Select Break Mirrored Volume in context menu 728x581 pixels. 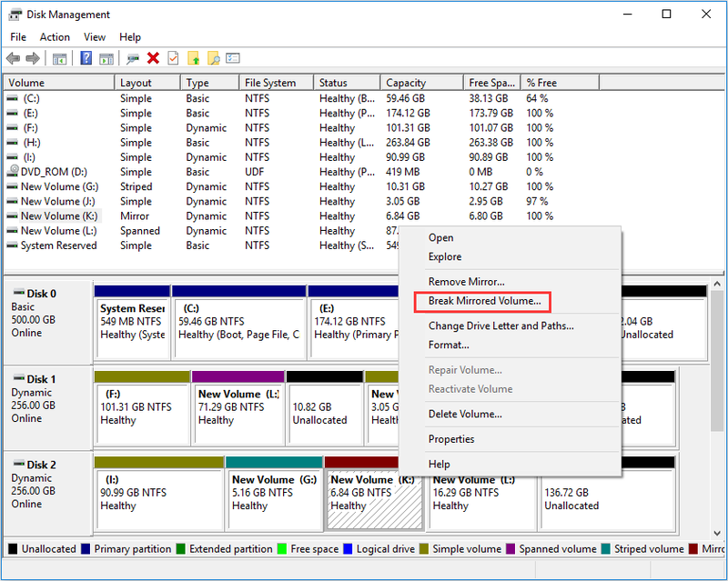click(485, 301)
